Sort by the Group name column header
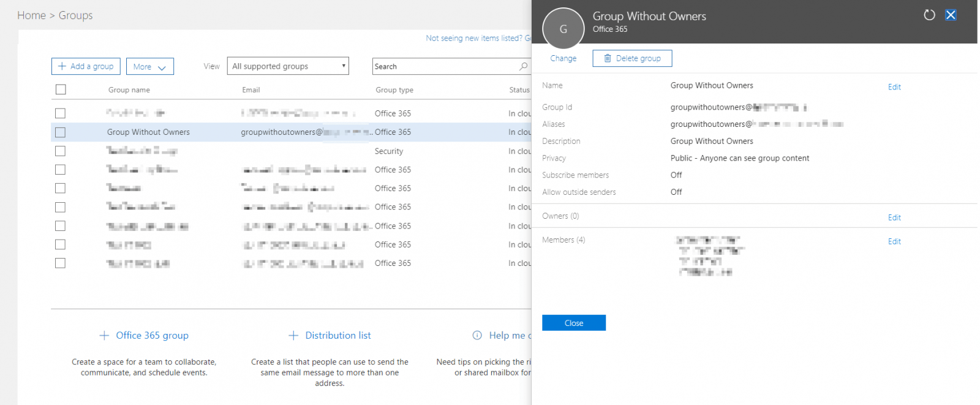The width and height of the screenshot is (980, 405). tap(129, 90)
